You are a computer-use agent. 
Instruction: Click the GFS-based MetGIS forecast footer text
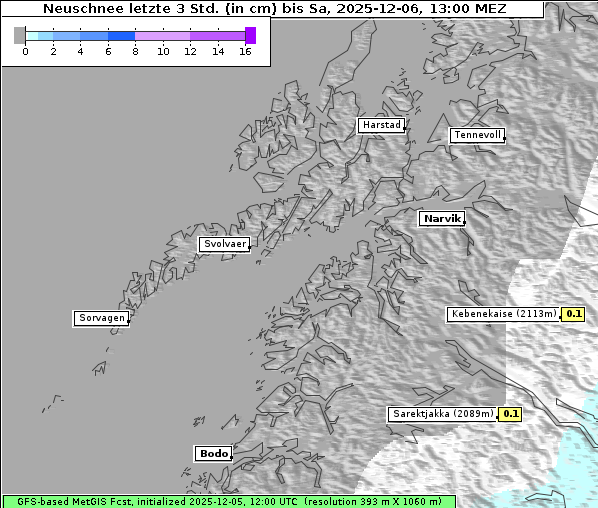(229, 502)
